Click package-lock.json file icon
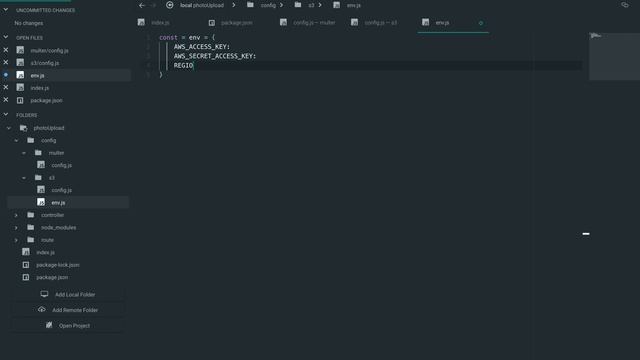Screen dimensions: 640x360 (26, 265)
